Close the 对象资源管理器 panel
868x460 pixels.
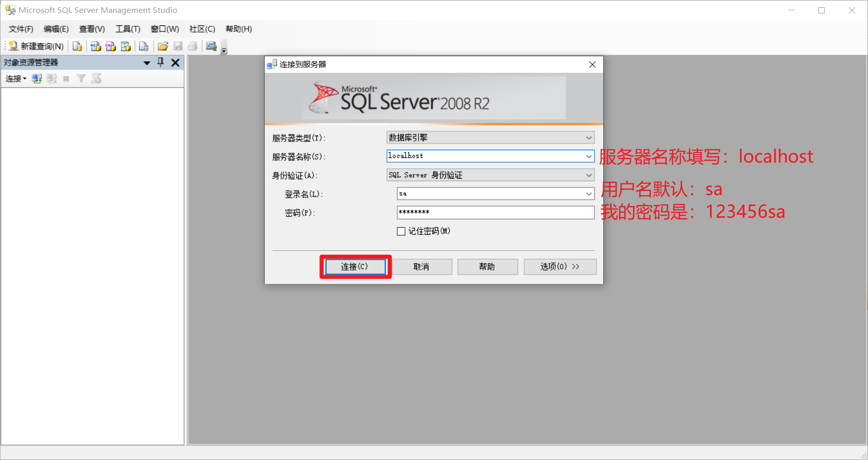tap(175, 62)
